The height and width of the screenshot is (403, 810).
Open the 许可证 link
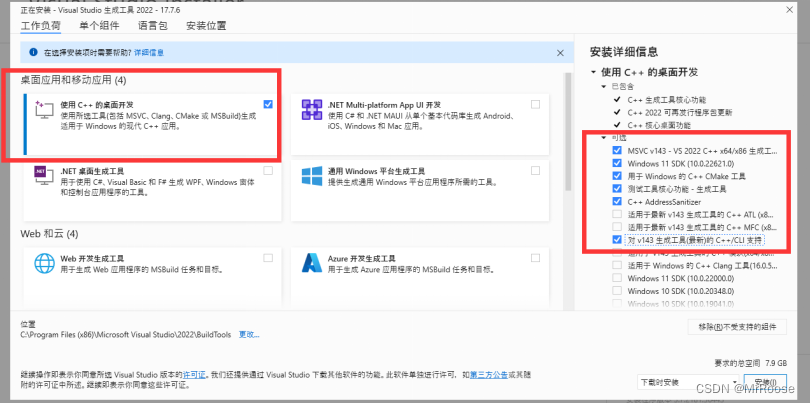[195, 374]
